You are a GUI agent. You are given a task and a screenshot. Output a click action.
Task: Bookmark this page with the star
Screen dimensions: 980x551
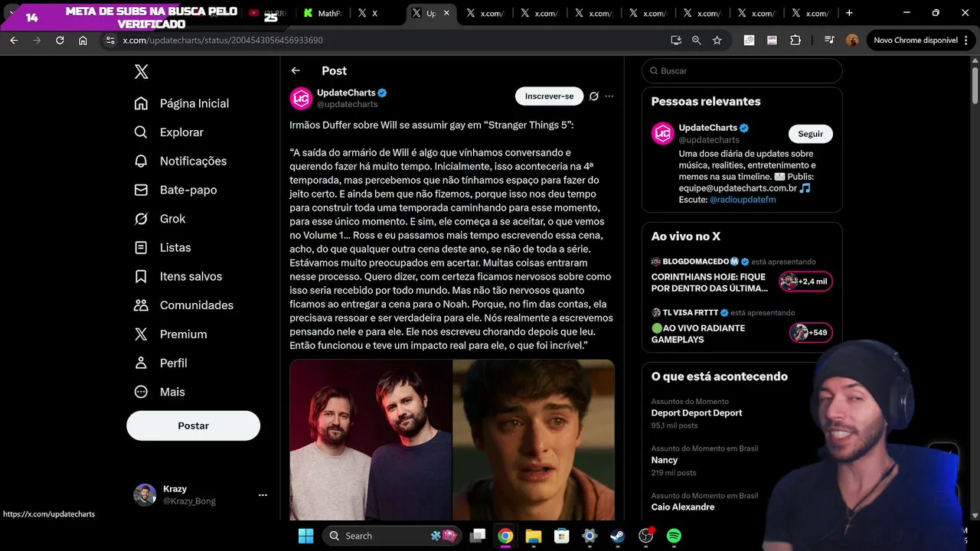[x=717, y=41]
